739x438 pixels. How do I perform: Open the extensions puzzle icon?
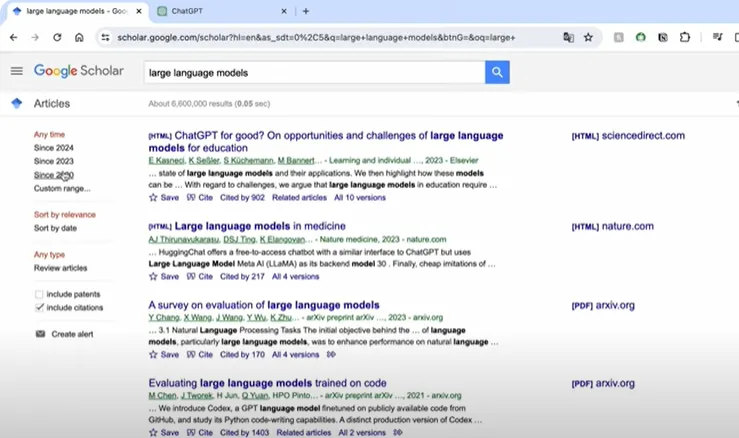pos(685,37)
